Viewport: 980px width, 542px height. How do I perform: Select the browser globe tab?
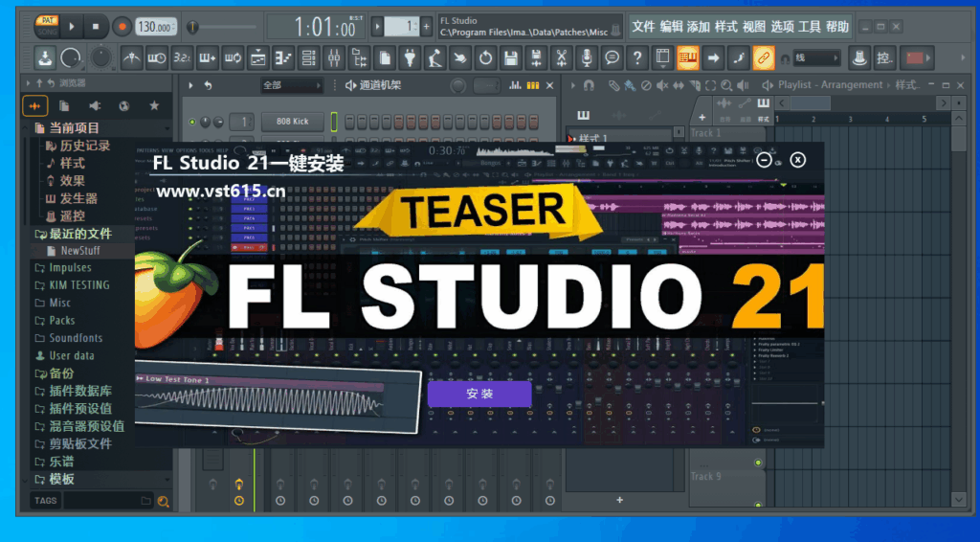(124, 106)
